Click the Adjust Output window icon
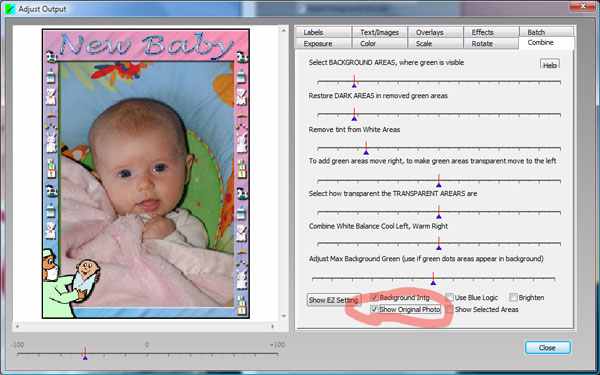Viewport: 600px width, 375px height. pos(10,9)
